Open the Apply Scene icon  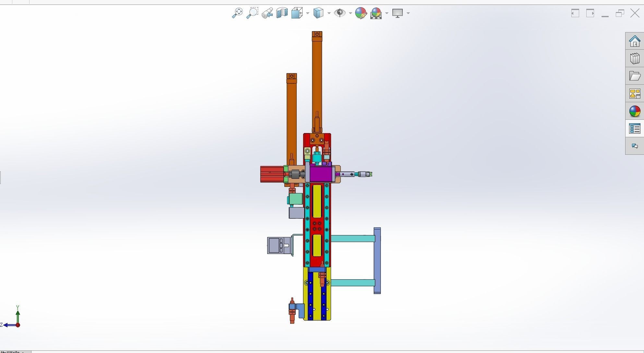pyautogui.click(x=376, y=13)
